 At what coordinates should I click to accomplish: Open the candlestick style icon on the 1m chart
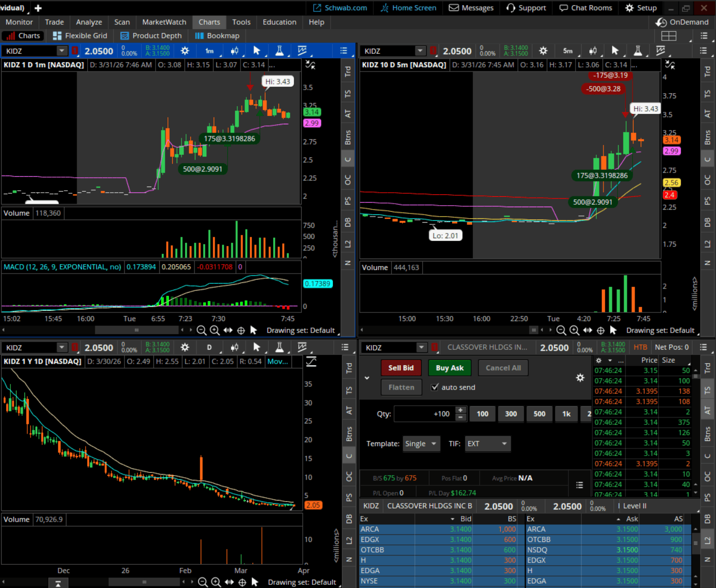(234, 51)
